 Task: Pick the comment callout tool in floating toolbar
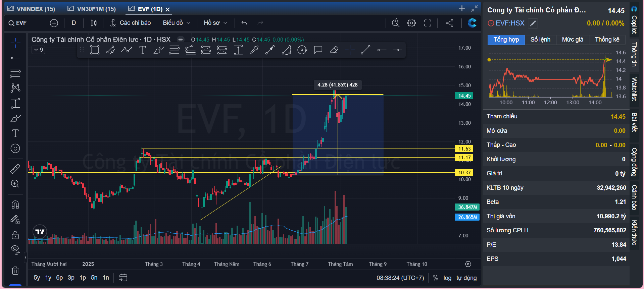coord(318,50)
